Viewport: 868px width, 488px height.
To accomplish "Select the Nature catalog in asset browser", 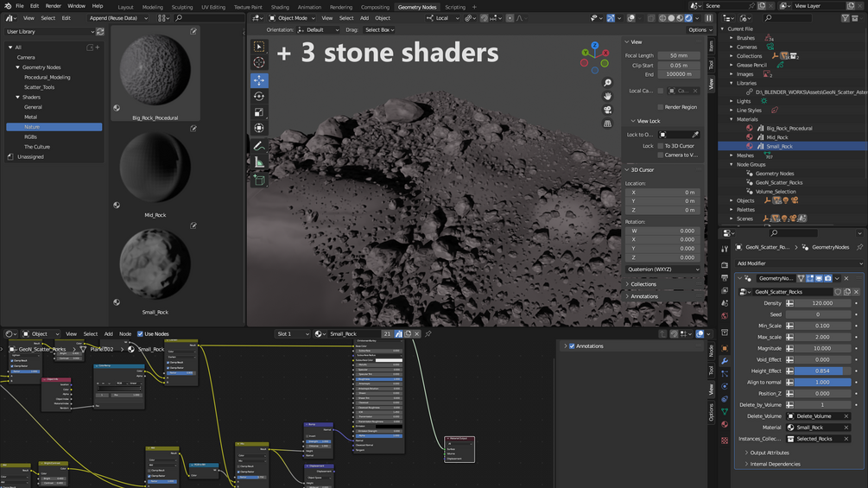I will click(54, 127).
